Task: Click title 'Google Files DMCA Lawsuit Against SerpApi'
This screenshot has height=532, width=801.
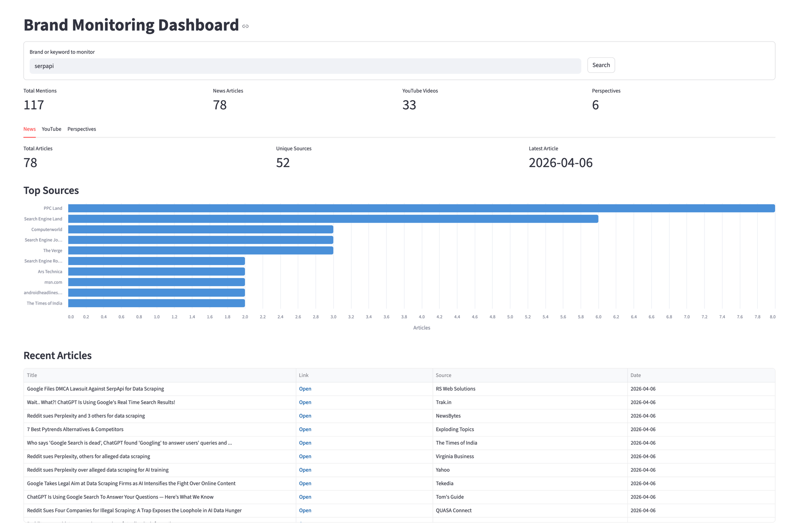Action: pyautogui.click(x=96, y=389)
